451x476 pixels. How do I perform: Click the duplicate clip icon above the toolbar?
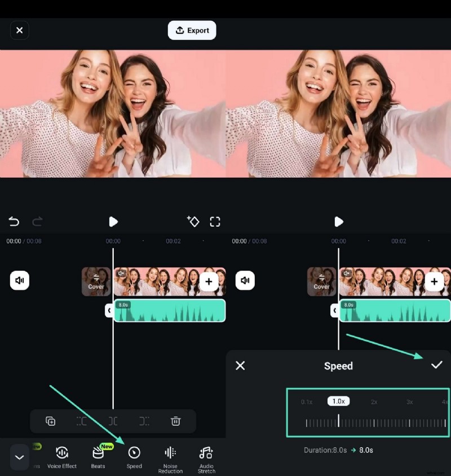[x=50, y=421]
